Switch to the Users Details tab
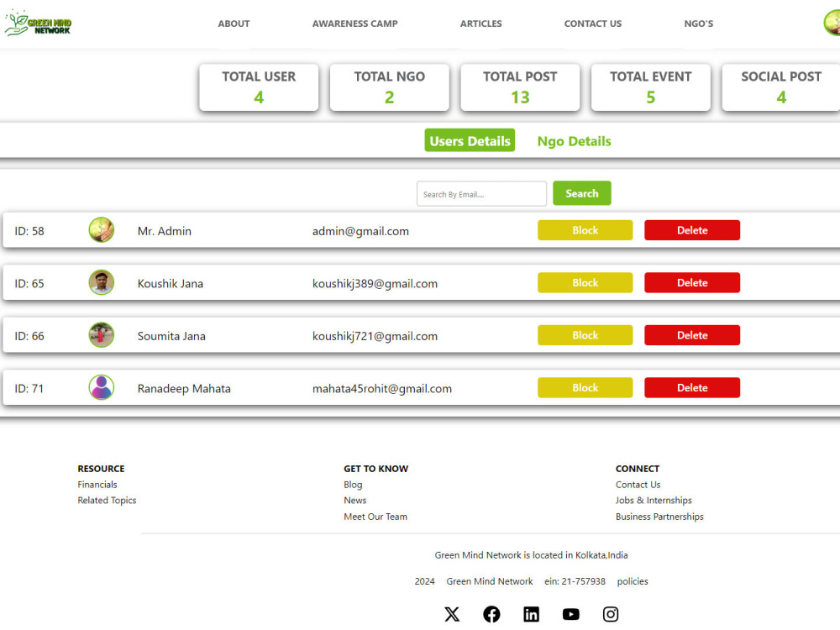 [x=470, y=140]
